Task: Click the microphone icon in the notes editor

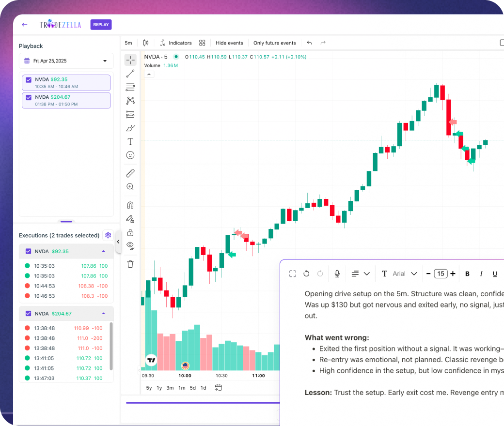Action: point(337,274)
